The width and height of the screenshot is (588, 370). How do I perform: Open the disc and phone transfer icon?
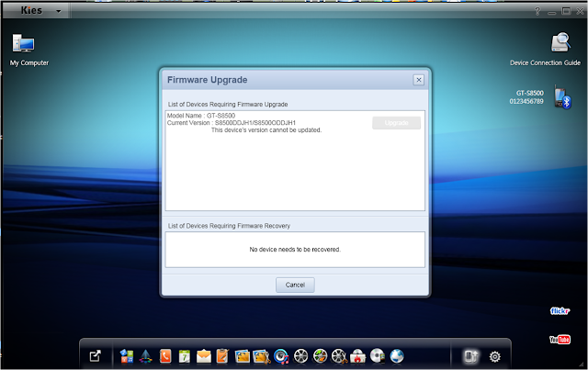pos(378,356)
